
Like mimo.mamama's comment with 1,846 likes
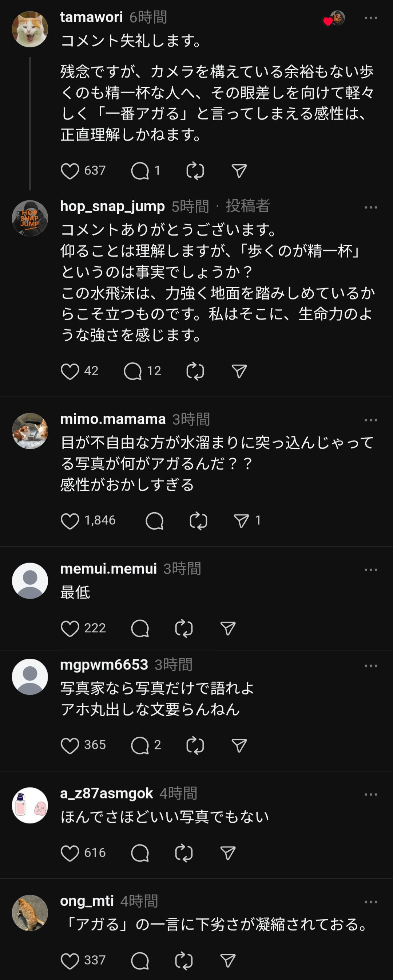(70, 521)
